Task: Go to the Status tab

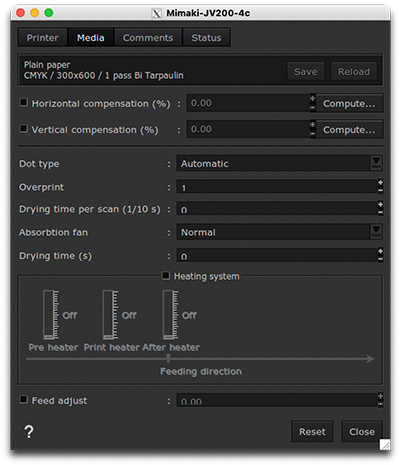Action: click(206, 38)
